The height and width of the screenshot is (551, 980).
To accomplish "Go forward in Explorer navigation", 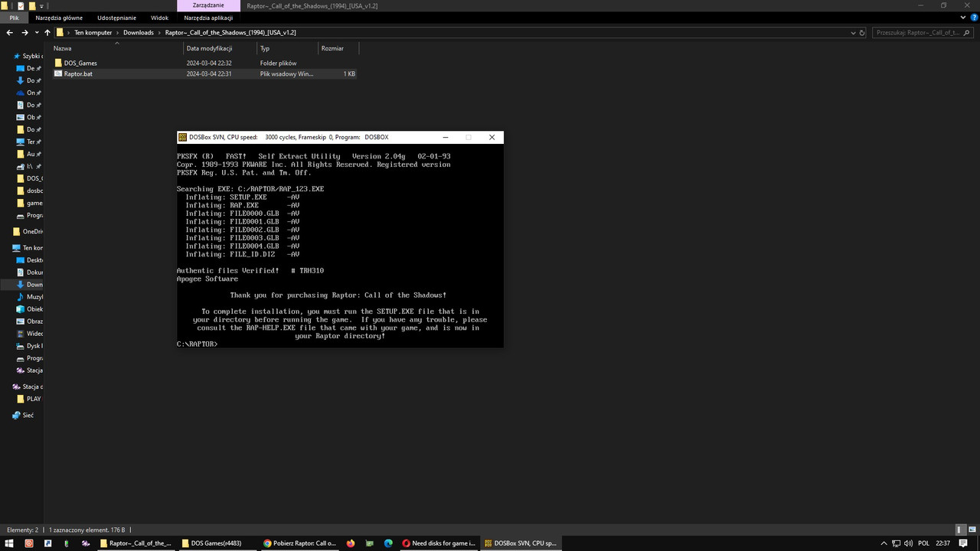I will (24, 33).
